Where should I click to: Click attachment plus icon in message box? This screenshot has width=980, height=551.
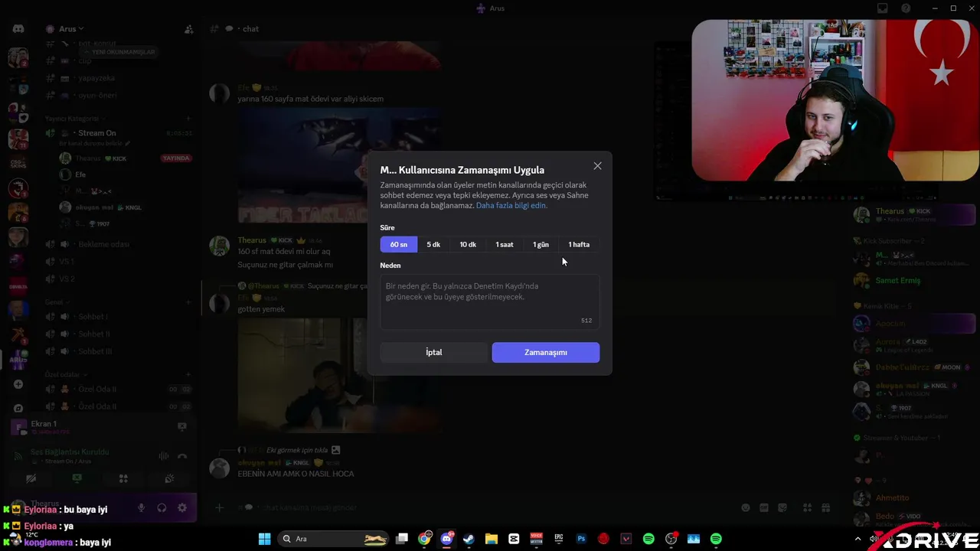pyautogui.click(x=219, y=507)
